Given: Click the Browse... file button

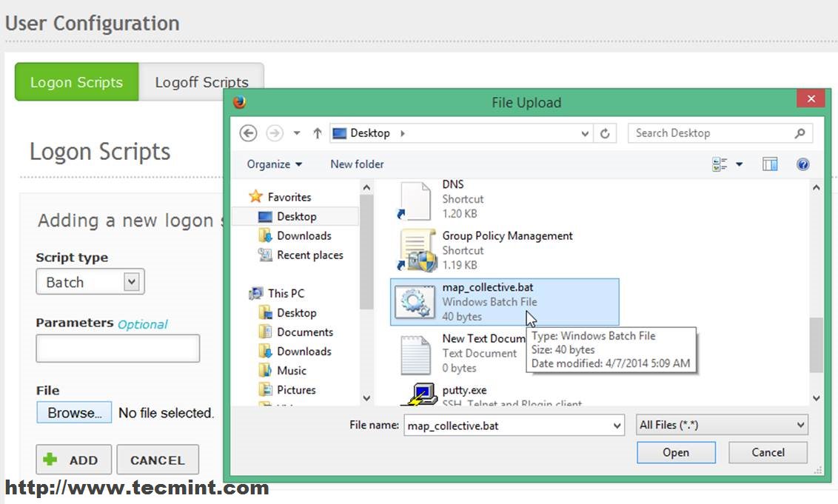Looking at the screenshot, I should [74, 413].
